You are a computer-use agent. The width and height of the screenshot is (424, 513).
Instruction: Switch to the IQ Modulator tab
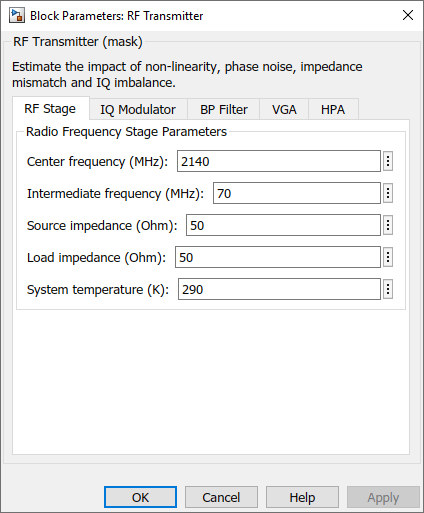click(138, 109)
